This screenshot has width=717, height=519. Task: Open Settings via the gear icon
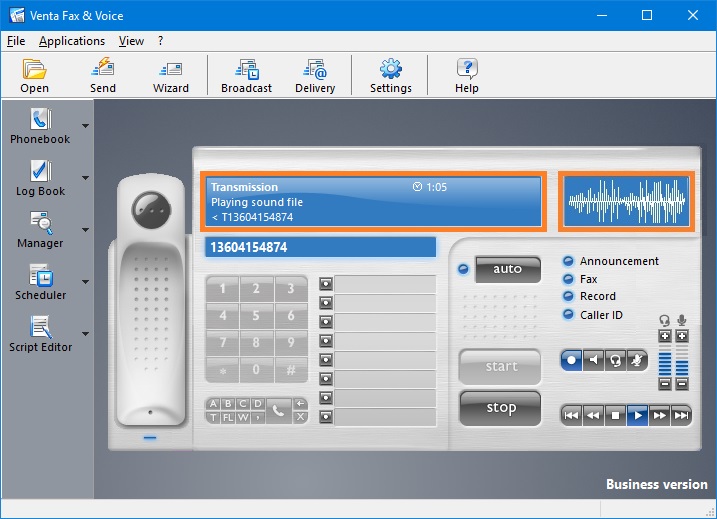[x=391, y=75]
